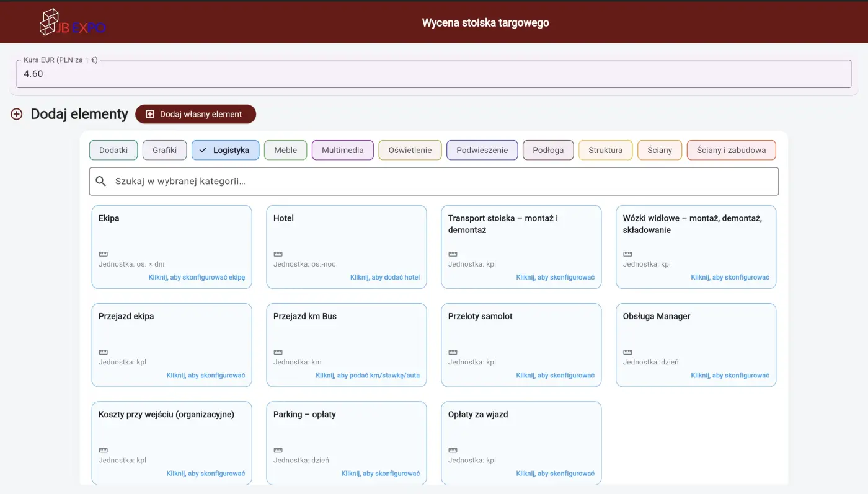Click the magnifier search icon
This screenshot has width=868, height=494.
tap(101, 182)
